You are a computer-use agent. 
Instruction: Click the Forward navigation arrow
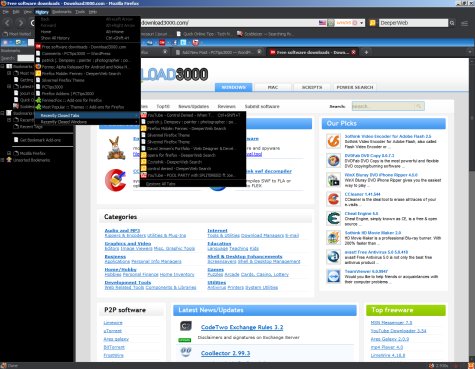[x=21, y=23]
